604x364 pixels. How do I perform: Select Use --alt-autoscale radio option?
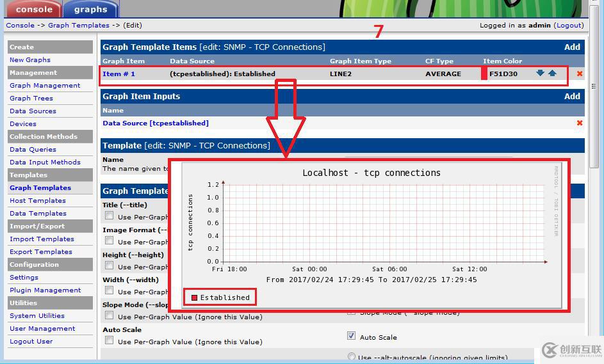351,357
